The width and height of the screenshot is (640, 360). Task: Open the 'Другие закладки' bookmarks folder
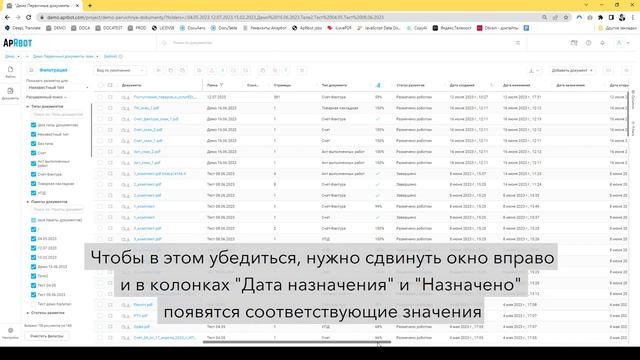pos(617,28)
